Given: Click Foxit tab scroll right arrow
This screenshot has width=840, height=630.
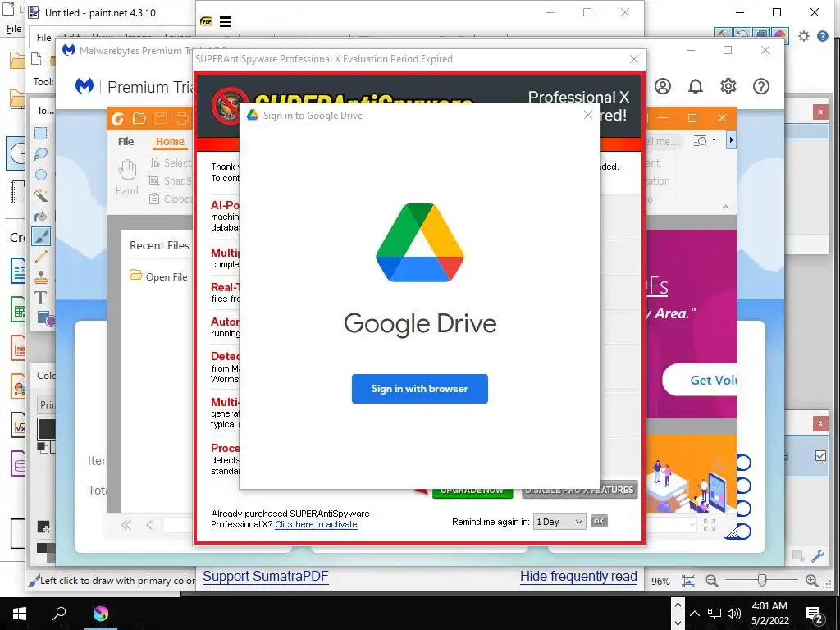Looking at the screenshot, I should (x=731, y=140).
